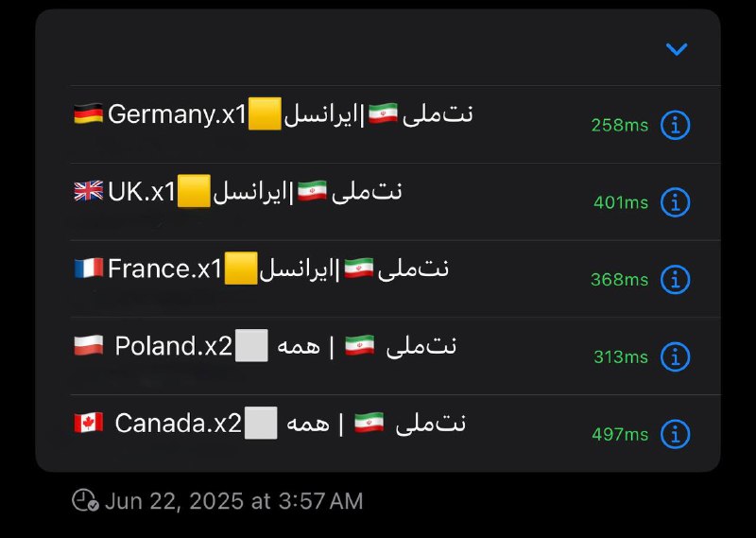
Task: Click the 497ms latency value
Action: coord(620,434)
